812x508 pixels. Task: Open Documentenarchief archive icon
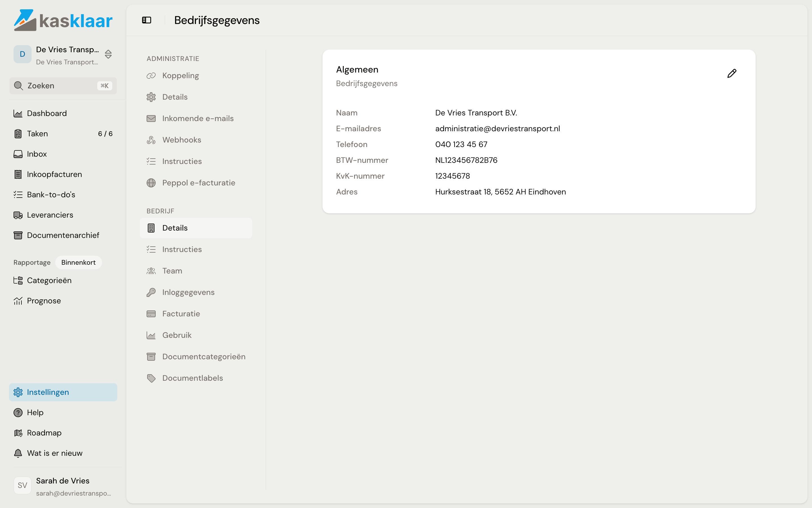click(x=18, y=235)
